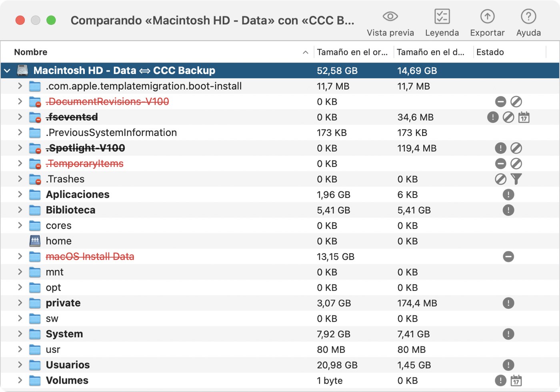The image size is (560, 392).
Task: Click the exclamation status icon for private
Action: tap(508, 303)
